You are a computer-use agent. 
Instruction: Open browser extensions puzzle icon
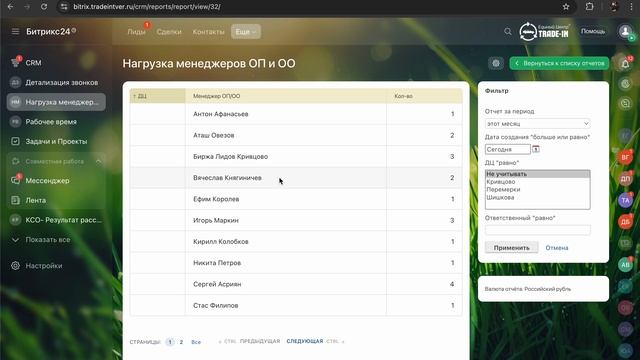[589, 7]
